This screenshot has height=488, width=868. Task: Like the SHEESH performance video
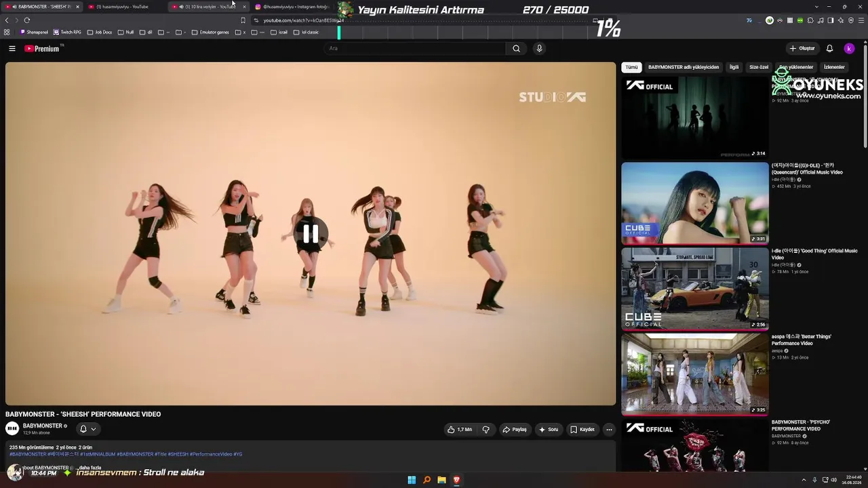tap(459, 429)
